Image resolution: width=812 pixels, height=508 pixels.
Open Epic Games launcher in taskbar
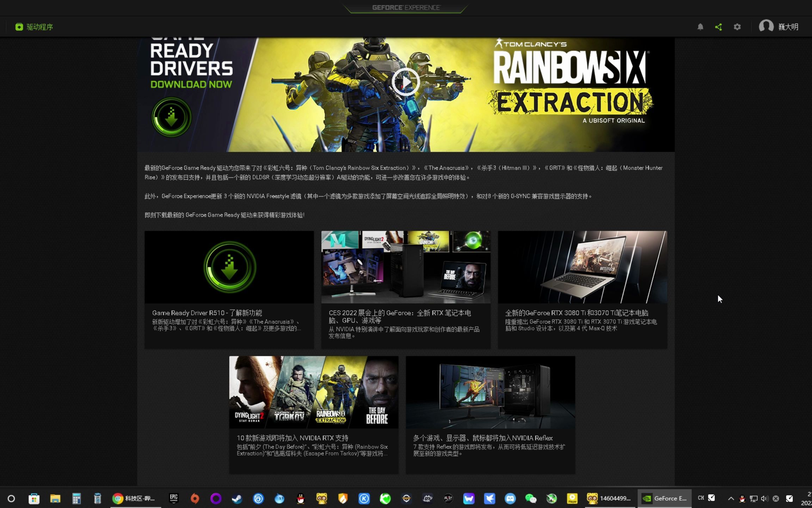point(174,498)
